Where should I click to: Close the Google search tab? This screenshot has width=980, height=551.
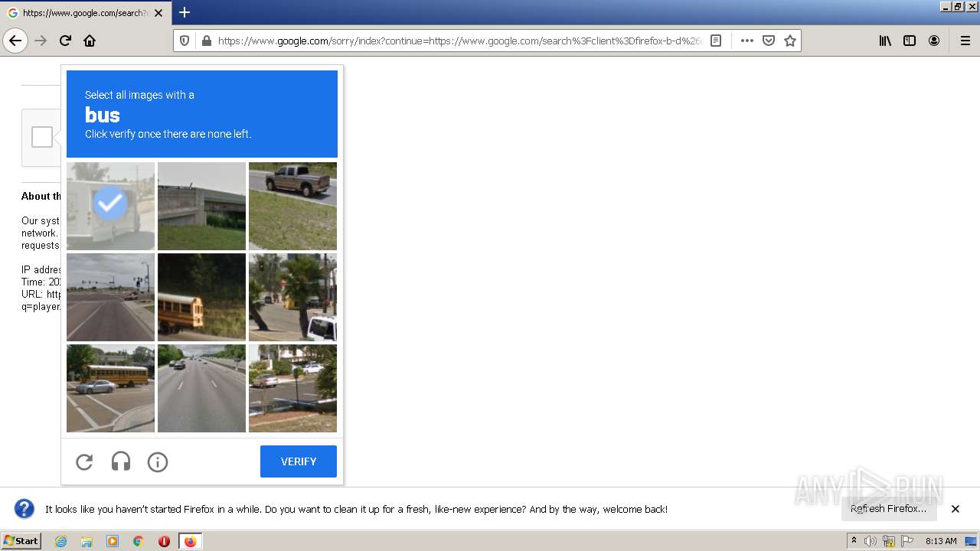tap(158, 13)
